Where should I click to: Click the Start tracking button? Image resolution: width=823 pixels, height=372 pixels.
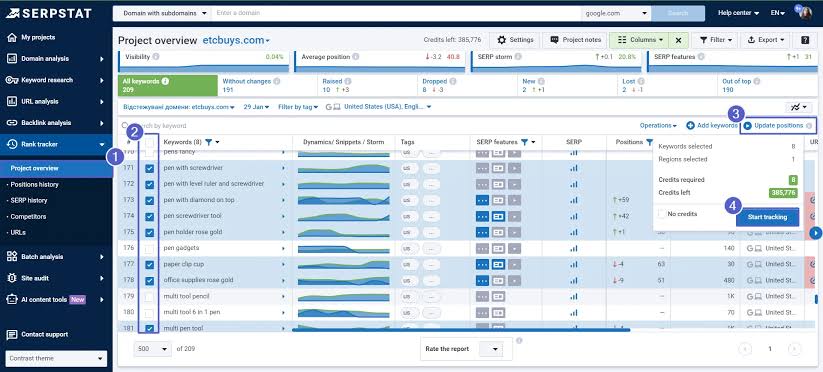point(767,217)
